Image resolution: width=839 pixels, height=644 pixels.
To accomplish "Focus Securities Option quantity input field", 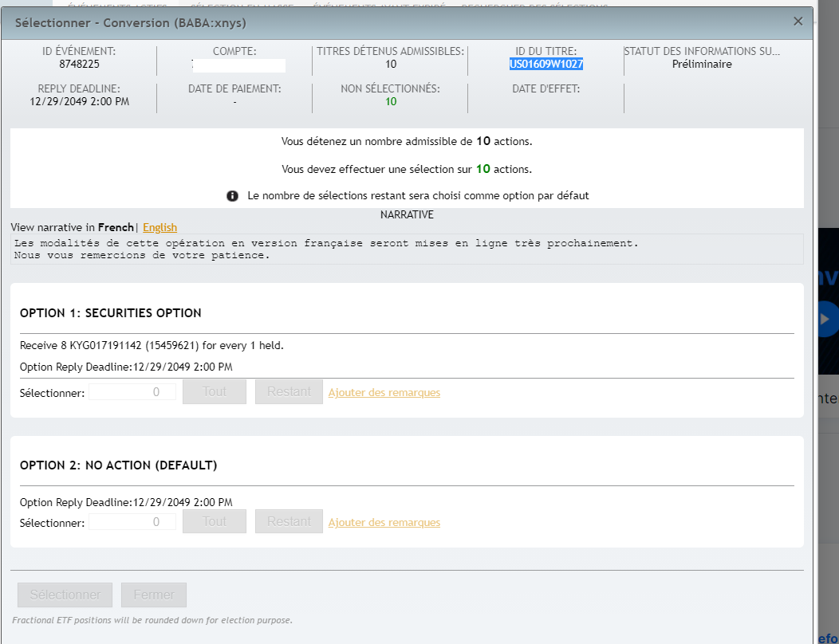I will [x=132, y=392].
